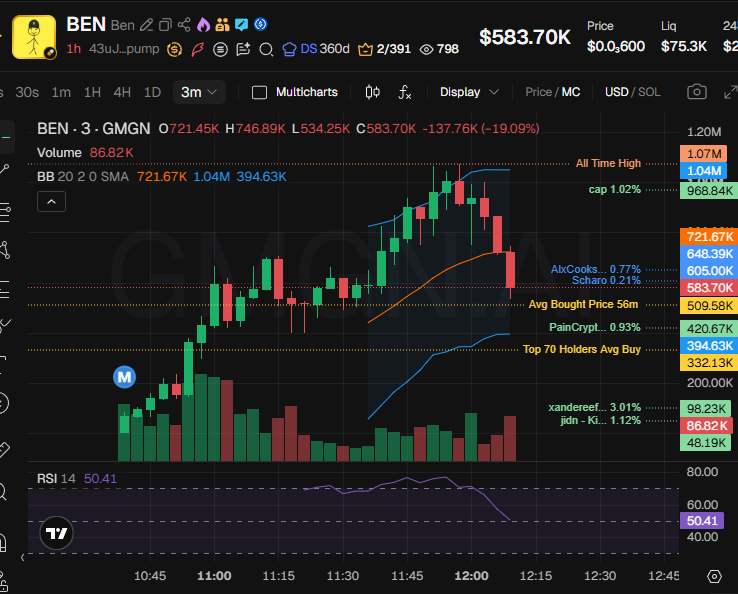Click the TradingView logo on chart
The height and width of the screenshot is (594, 738).
click(56, 533)
